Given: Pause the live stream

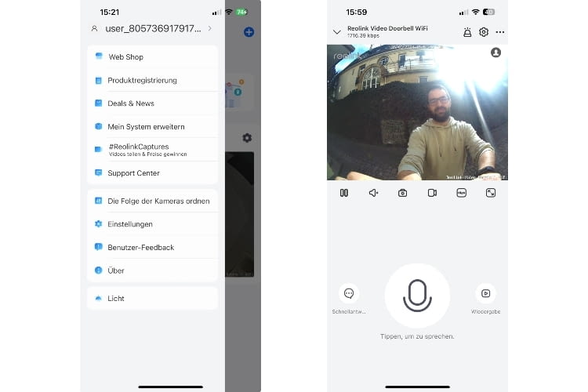Looking at the screenshot, I should pos(344,193).
